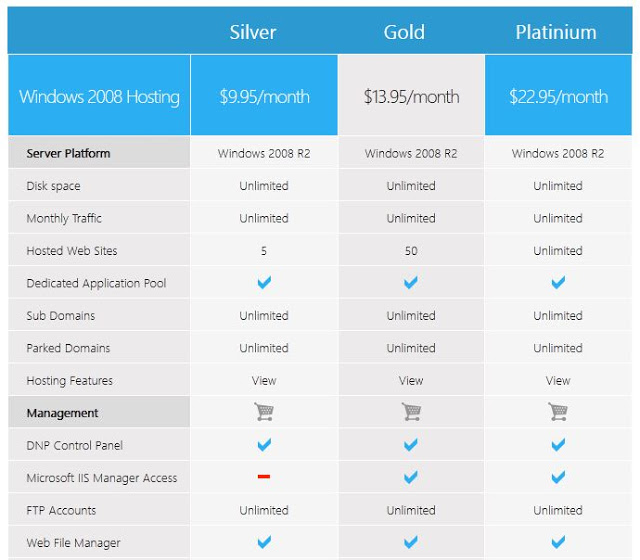Click the $13.95/month Gold price tile
The height and width of the screenshot is (560, 640).
point(411,95)
